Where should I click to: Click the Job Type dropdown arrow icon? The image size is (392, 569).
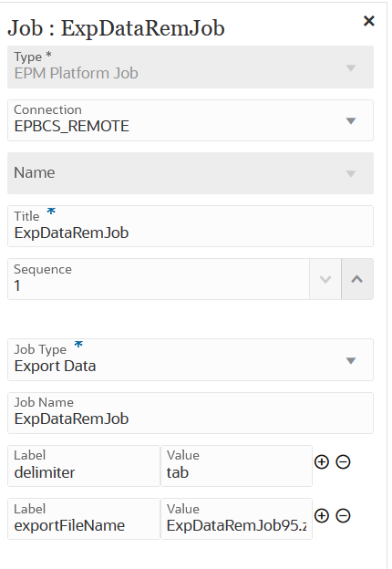(x=351, y=361)
